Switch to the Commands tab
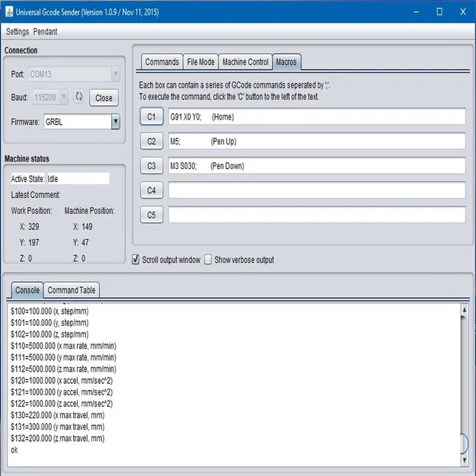 (x=161, y=62)
